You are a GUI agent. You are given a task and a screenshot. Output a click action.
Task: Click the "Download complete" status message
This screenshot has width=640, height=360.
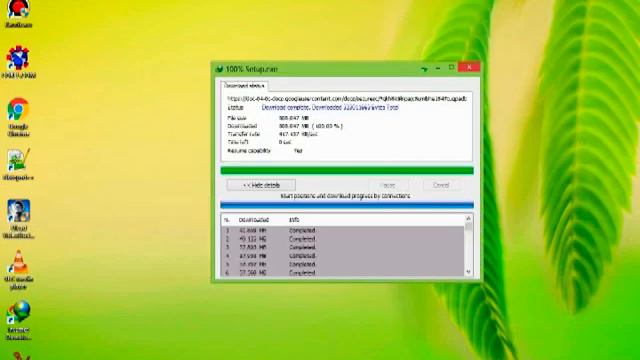coord(330,108)
